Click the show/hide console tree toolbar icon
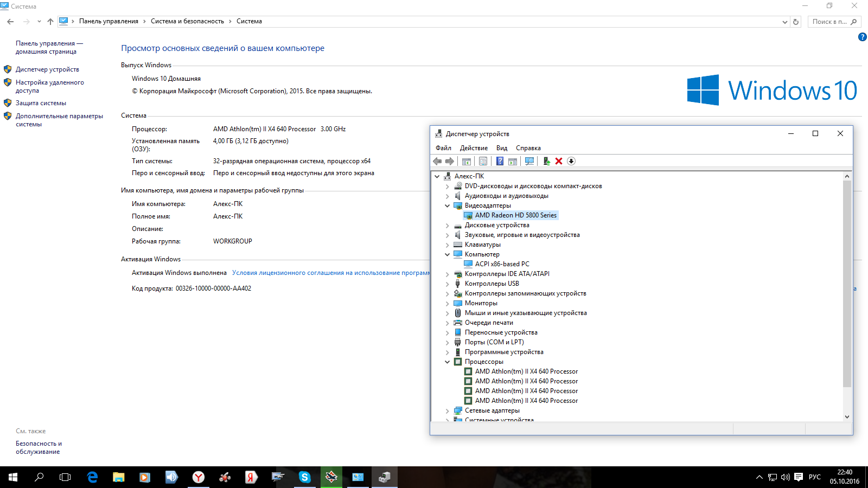 [466, 161]
